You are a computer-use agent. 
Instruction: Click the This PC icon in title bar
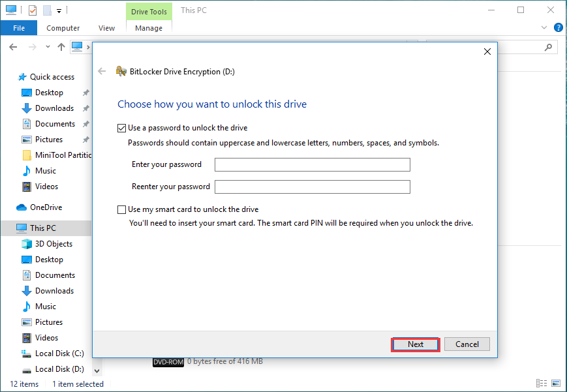point(11,10)
